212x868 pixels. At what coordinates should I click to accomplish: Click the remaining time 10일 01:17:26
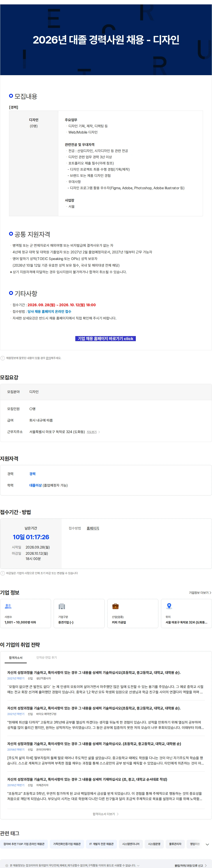(x=31, y=537)
